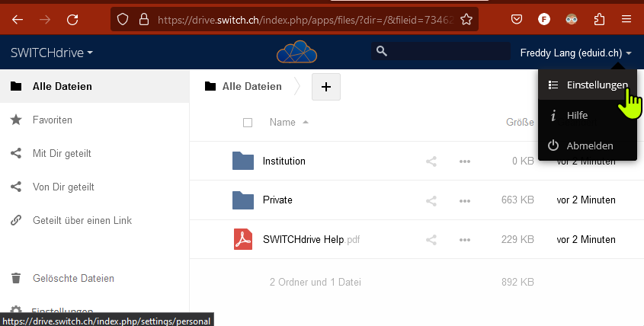This screenshot has width=644, height=326.
Task: Choose Abmelden to log out
Action: 588,145
